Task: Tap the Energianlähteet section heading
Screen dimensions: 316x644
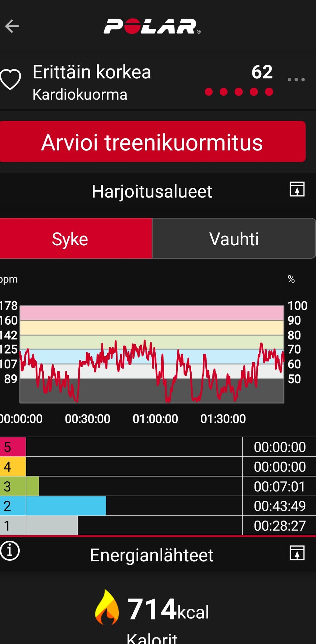Action: [x=152, y=555]
